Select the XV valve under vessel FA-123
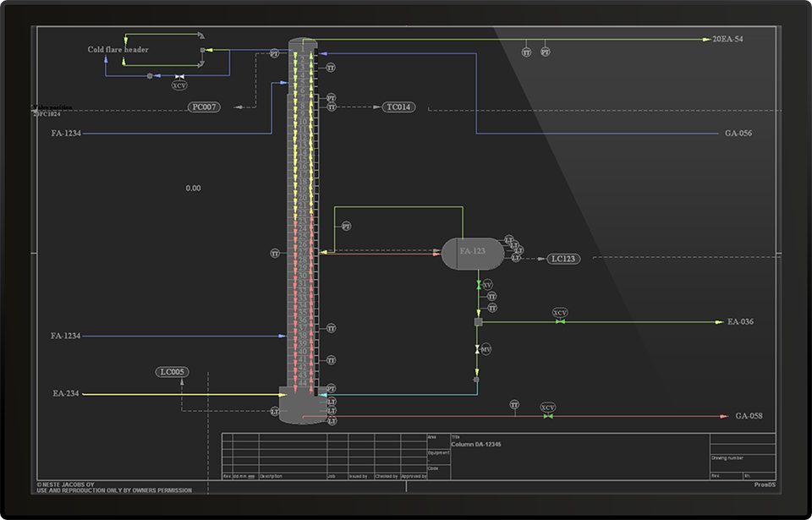 tap(479, 285)
